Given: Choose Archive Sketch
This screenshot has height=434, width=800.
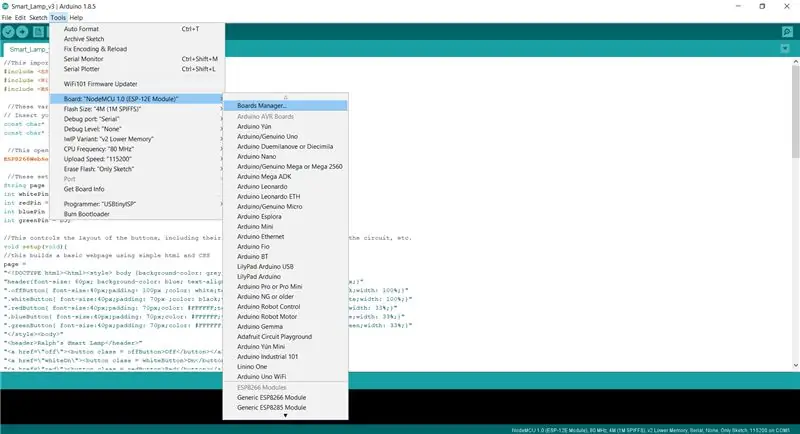Looking at the screenshot, I should 137,39.
